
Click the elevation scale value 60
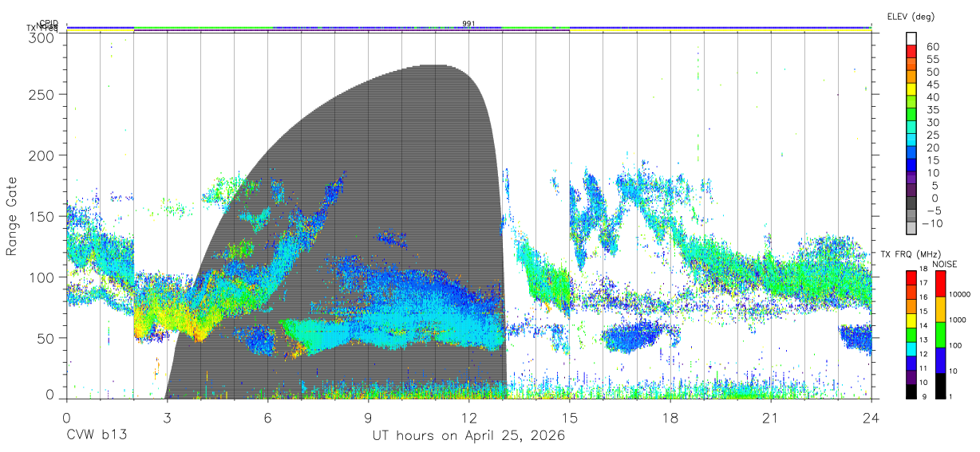tap(932, 47)
